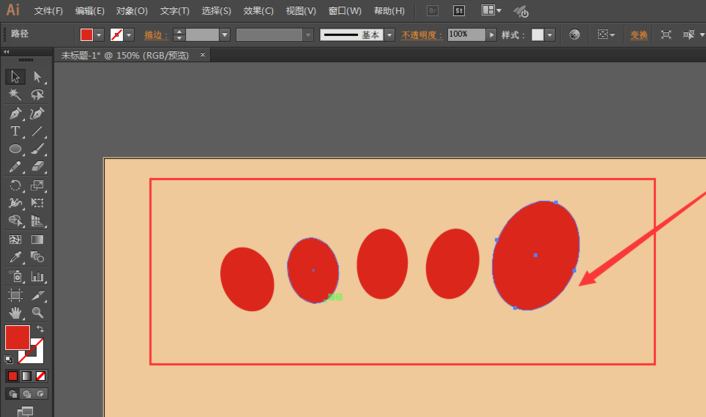The height and width of the screenshot is (417, 706).
Task: Open the fill color dropdown in control bar
Action: [x=100, y=34]
